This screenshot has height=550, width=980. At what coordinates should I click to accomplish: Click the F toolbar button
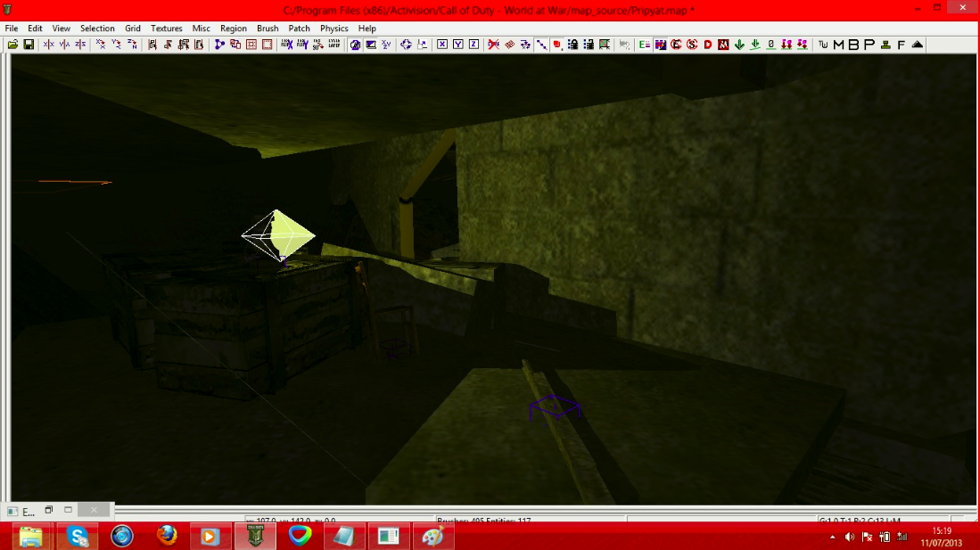(902, 45)
